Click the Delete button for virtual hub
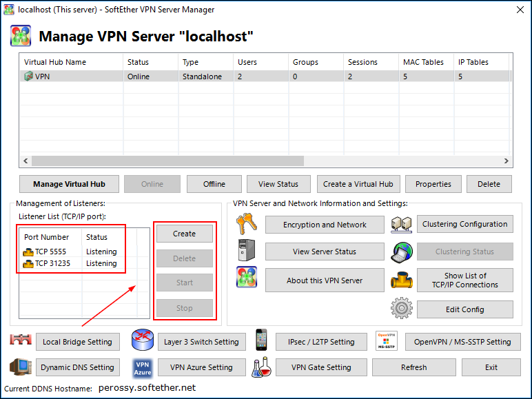Image resolution: width=532 pixels, height=399 pixels. point(489,184)
